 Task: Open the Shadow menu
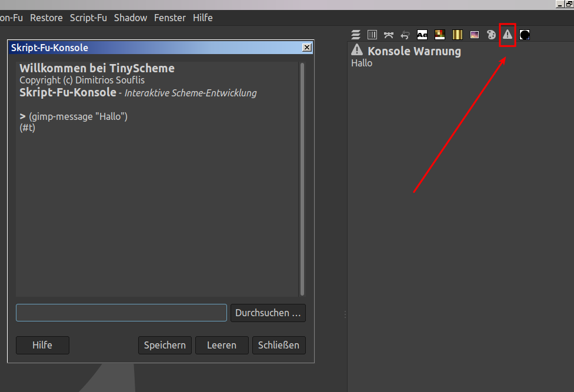point(131,18)
